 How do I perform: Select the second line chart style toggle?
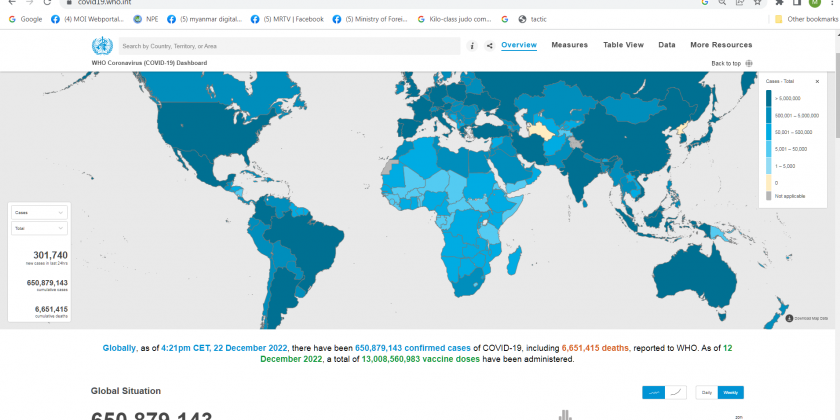(677, 393)
